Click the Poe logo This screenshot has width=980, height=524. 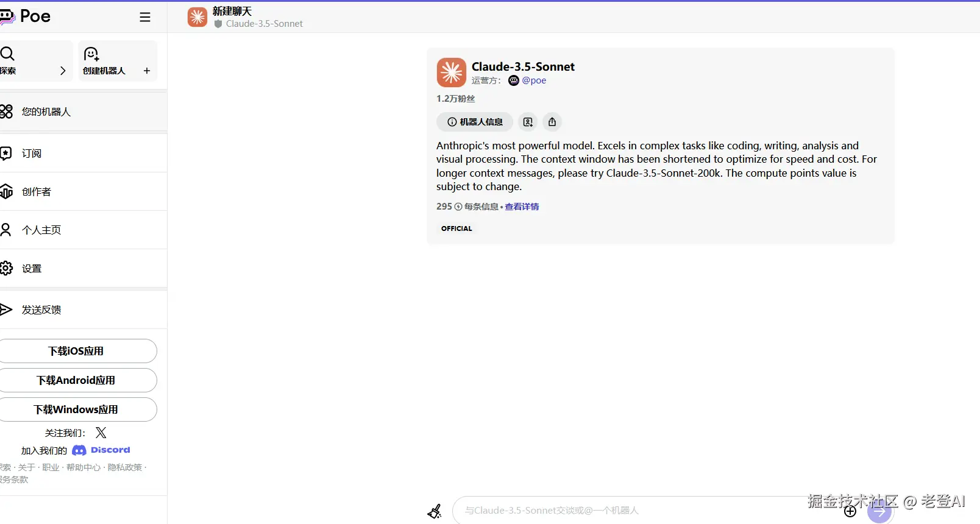[x=26, y=16]
